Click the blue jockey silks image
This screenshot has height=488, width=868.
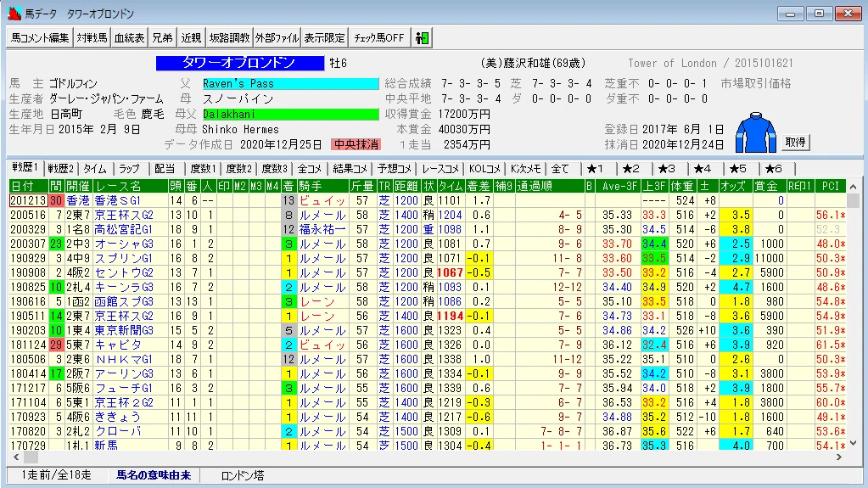(756, 132)
